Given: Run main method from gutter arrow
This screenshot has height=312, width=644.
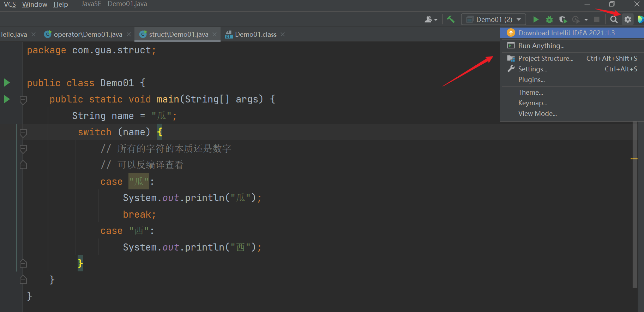Looking at the screenshot, I should [7, 99].
